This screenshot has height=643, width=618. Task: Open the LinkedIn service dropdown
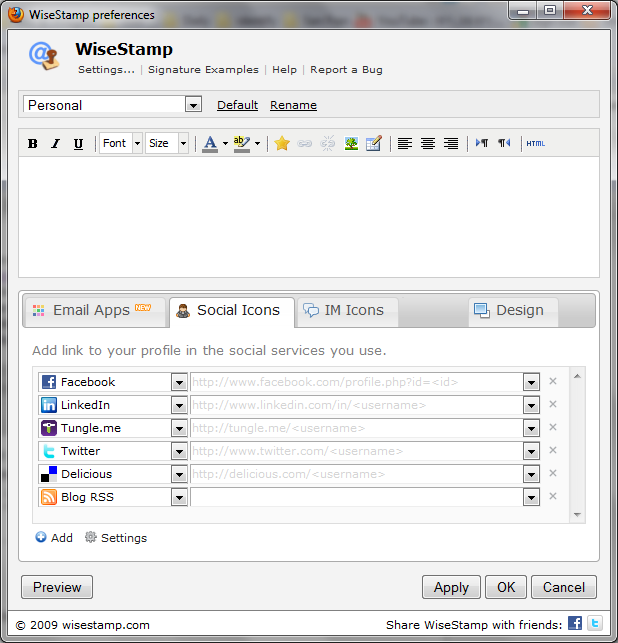point(179,406)
